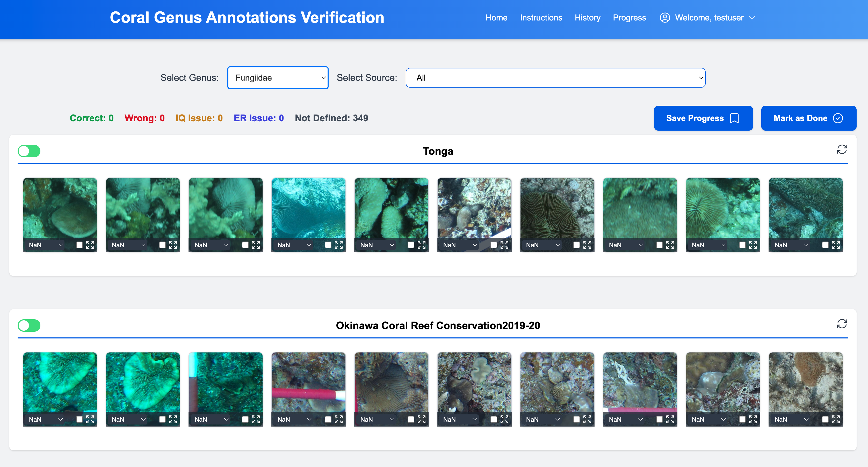Expand last Tonga image to fullscreen
The height and width of the screenshot is (467, 868).
click(836, 245)
